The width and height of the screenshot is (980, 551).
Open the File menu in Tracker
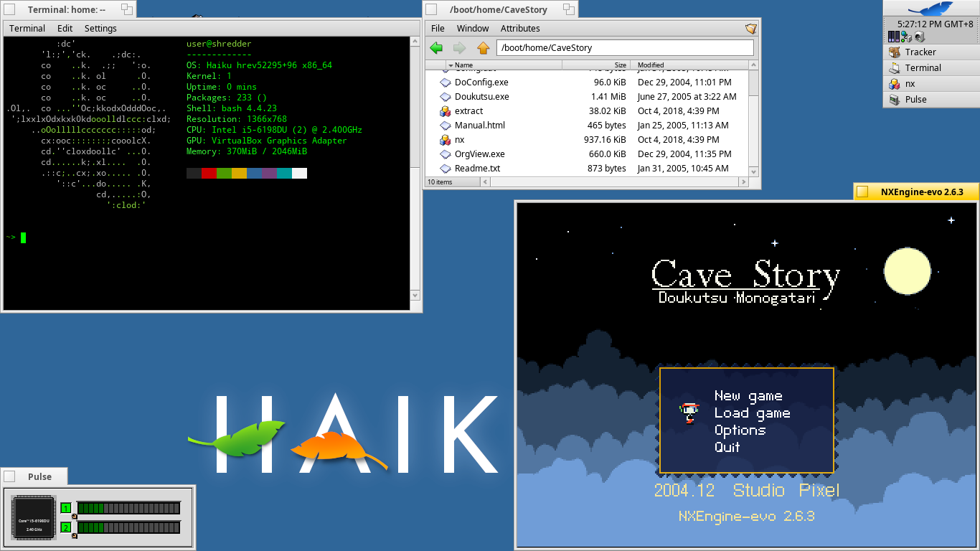tap(437, 28)
